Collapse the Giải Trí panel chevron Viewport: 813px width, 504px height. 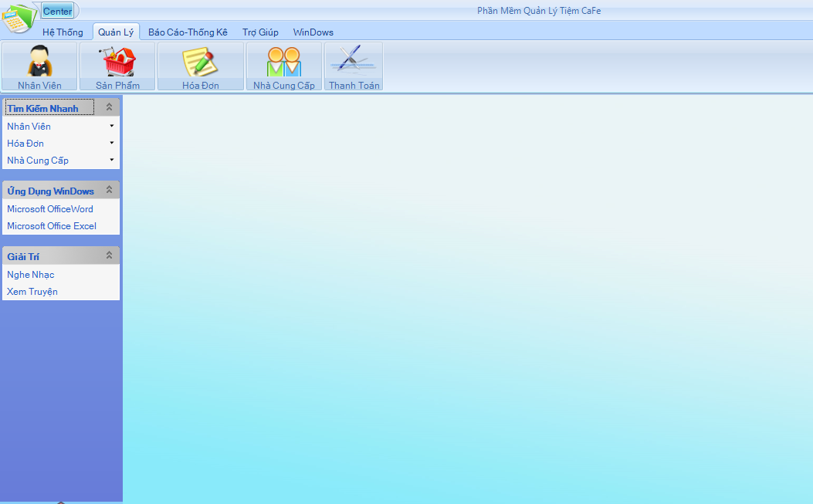tap(109, 255)
